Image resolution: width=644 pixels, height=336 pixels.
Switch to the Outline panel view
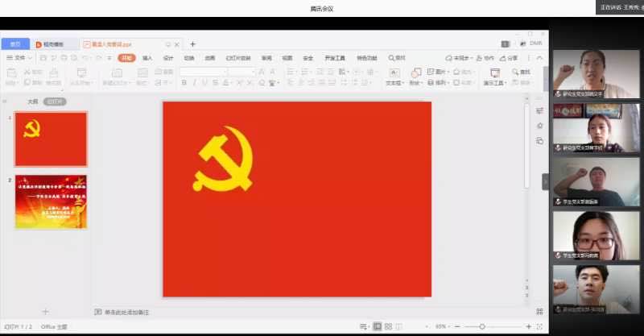[x=32, y=102]
